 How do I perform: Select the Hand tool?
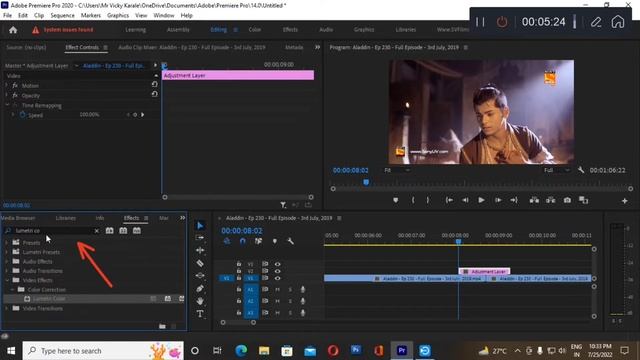click(x=200, y=301)
